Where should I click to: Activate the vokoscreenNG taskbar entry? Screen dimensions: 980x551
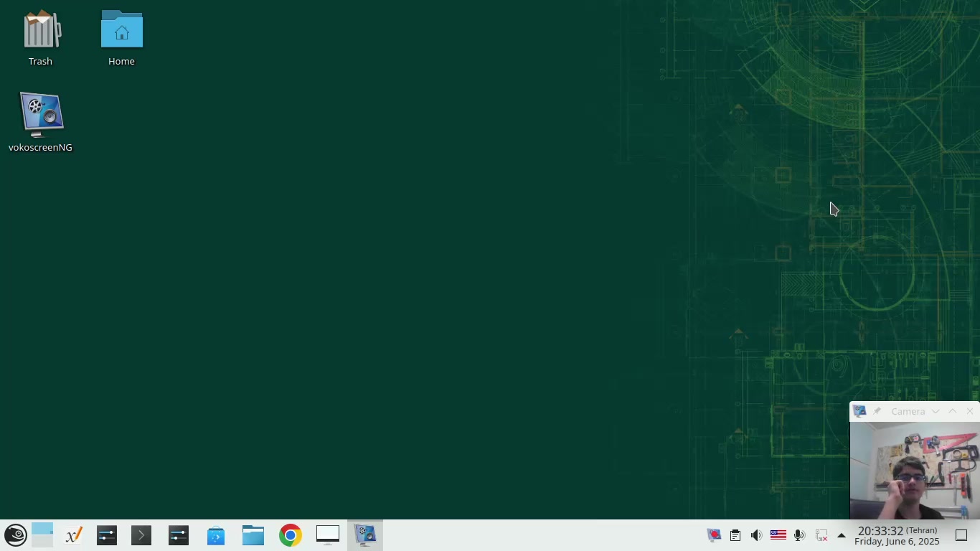click(x=364, y=535)
